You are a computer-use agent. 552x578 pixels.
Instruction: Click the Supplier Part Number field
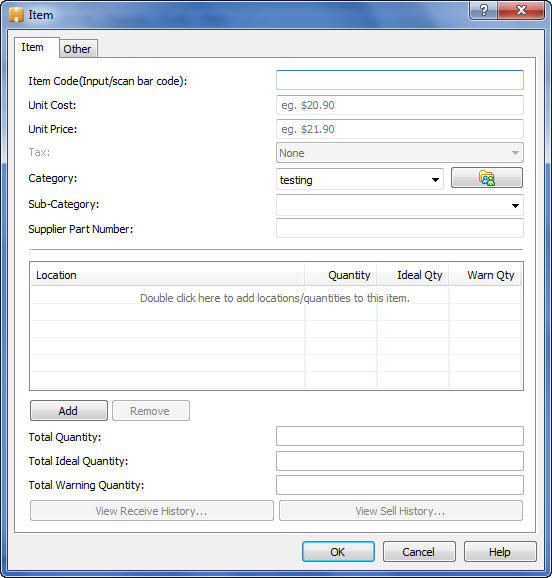point(400,229)
